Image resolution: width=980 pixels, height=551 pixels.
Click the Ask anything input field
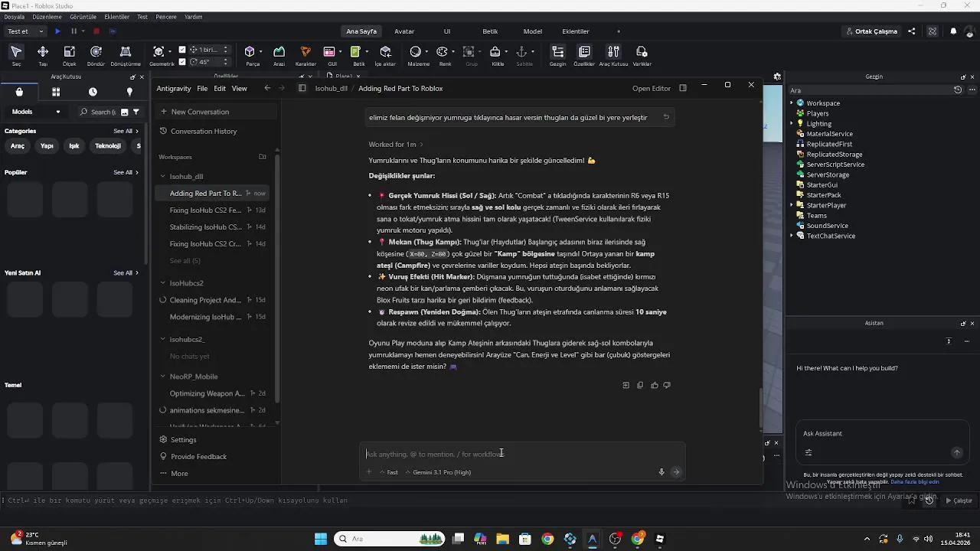coord(523,454)
